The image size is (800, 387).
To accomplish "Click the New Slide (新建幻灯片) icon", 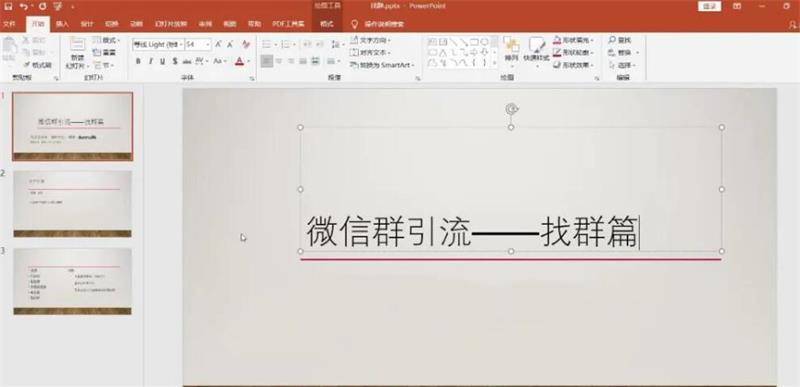I will coord(78,45).
